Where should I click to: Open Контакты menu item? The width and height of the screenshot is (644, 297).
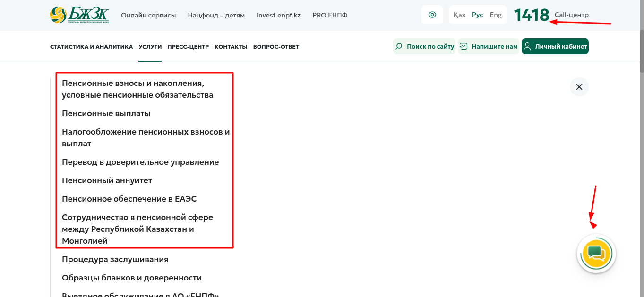(x=231, y=47)
